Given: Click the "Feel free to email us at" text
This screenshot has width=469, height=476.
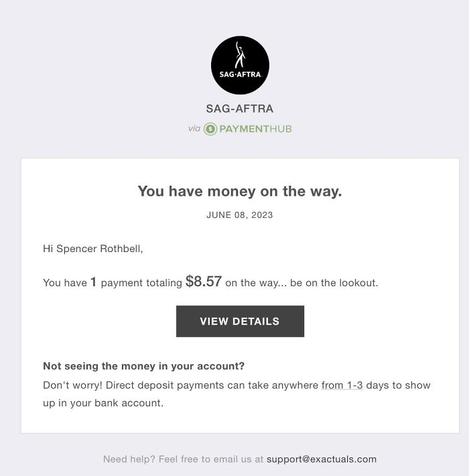Looking at the screenshot, I should [x=212, y=459].
